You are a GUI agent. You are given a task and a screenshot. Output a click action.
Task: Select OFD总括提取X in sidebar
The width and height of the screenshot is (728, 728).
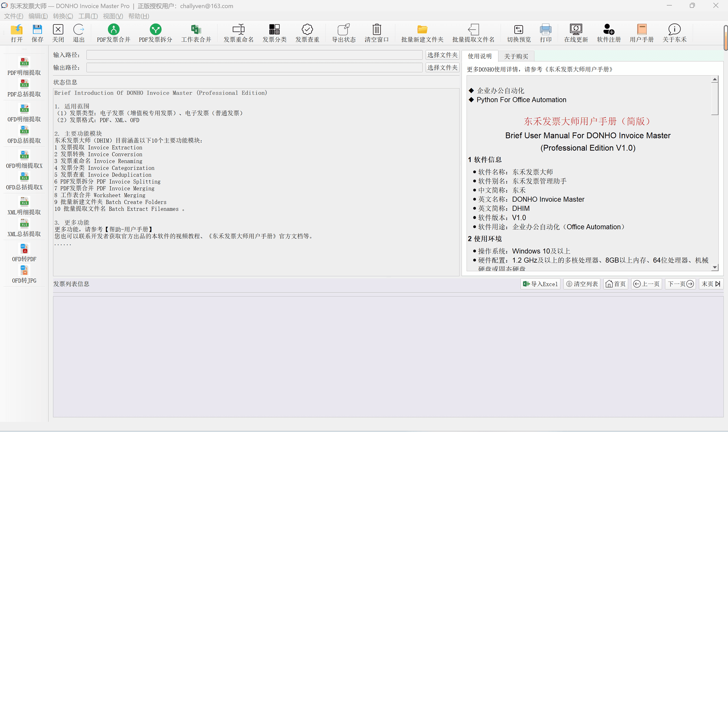click(x=24, y=181)
